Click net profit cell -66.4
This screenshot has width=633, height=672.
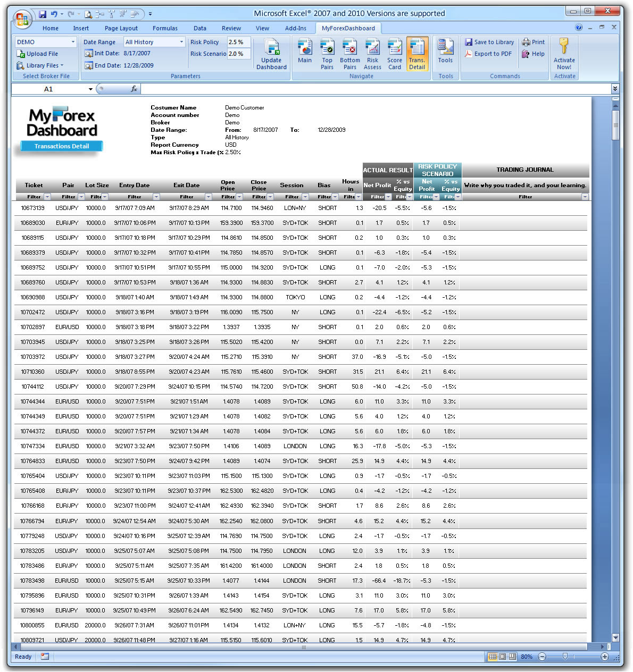coord(379,581)
